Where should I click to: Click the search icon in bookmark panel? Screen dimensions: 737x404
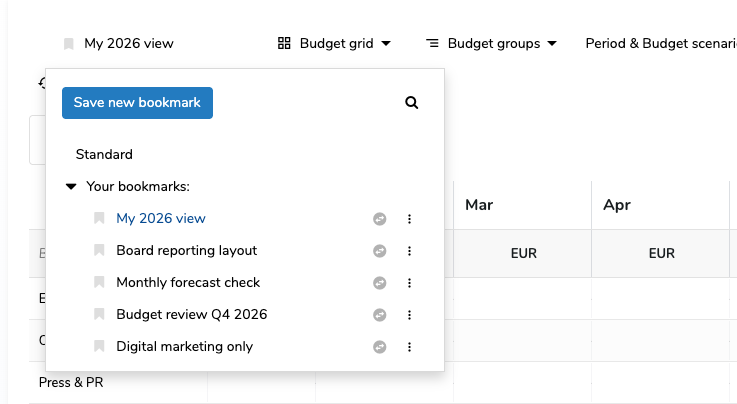pos(411,102)
